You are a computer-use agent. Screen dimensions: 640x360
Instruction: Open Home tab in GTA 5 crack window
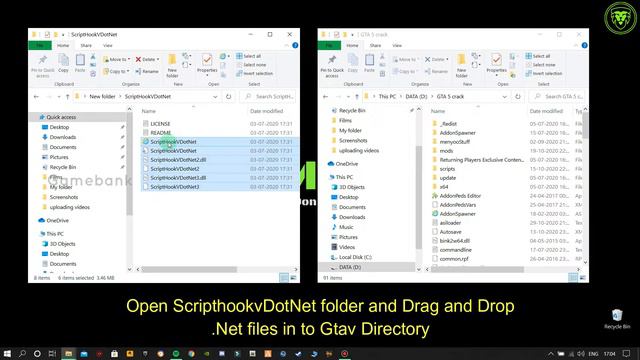(x=352, y=45)
